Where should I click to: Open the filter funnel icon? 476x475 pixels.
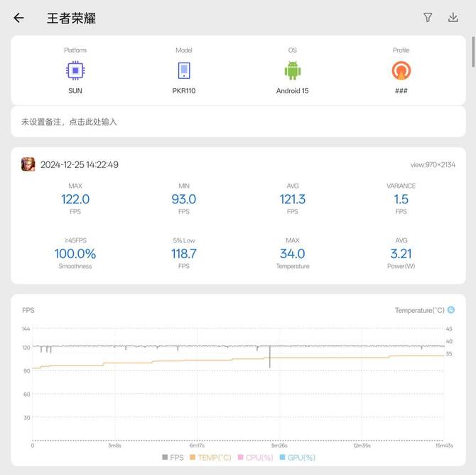click(x=428, y=18)
